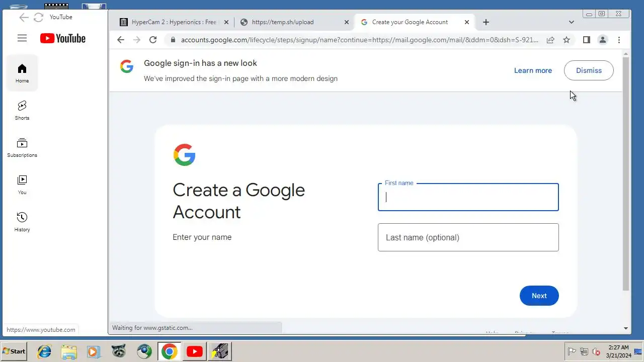The width and height of the screenshot is (644, 362).
Task: Open Subscriptions in the YouTube sidebar
Action: click(22, 147)
